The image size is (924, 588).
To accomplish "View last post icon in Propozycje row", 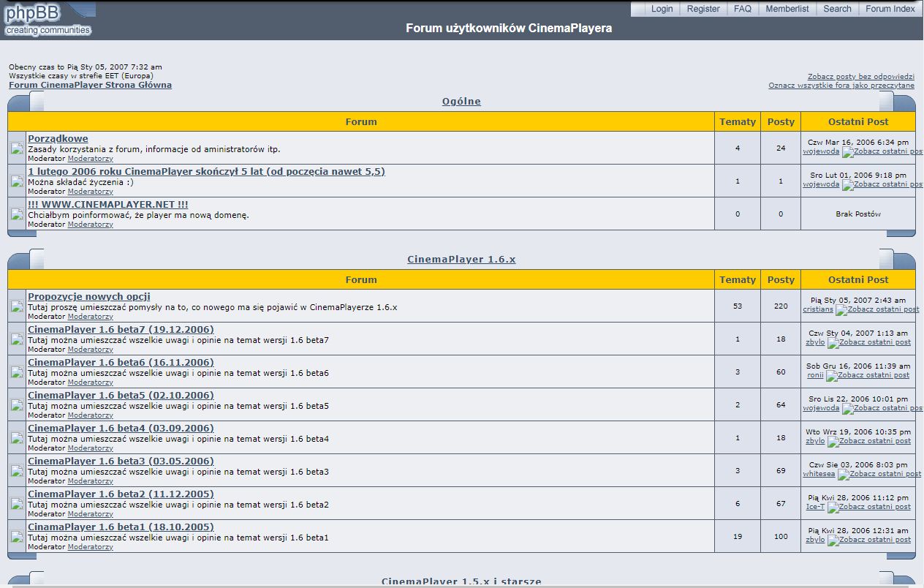I will pyautogui.click(x=877, y=309).
